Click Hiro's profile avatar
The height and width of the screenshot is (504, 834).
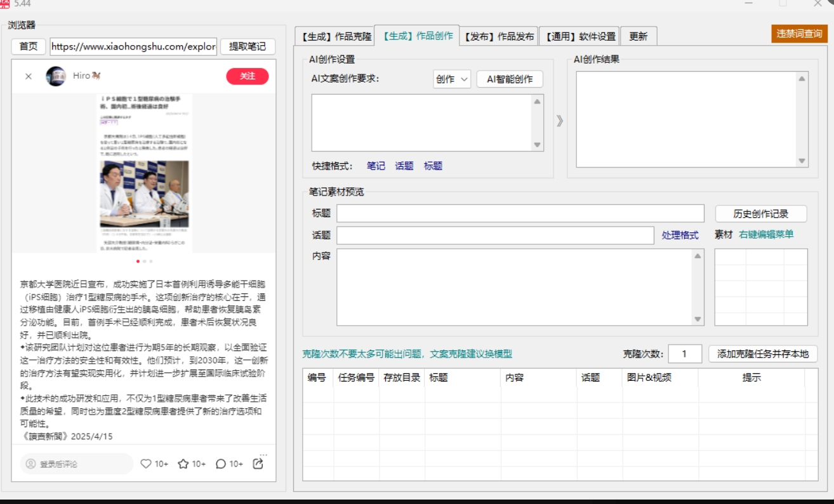coord(56,76)
